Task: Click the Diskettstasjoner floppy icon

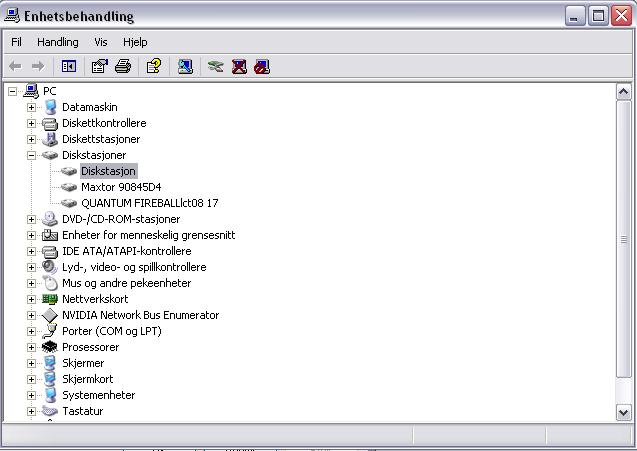Action: tap(50, 139)
